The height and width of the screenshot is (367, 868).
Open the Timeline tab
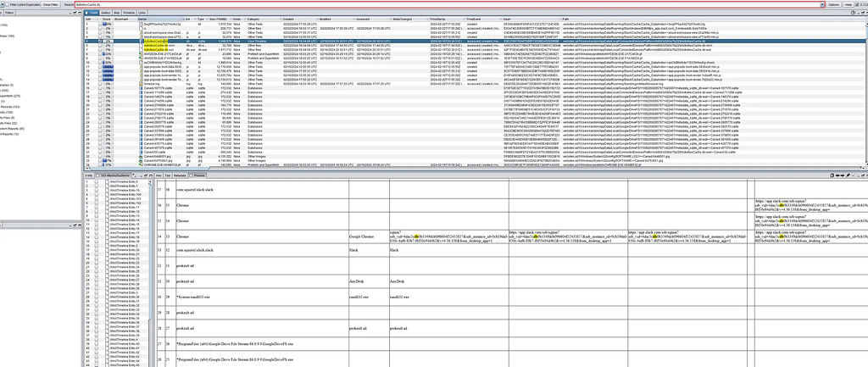[129, 12]
